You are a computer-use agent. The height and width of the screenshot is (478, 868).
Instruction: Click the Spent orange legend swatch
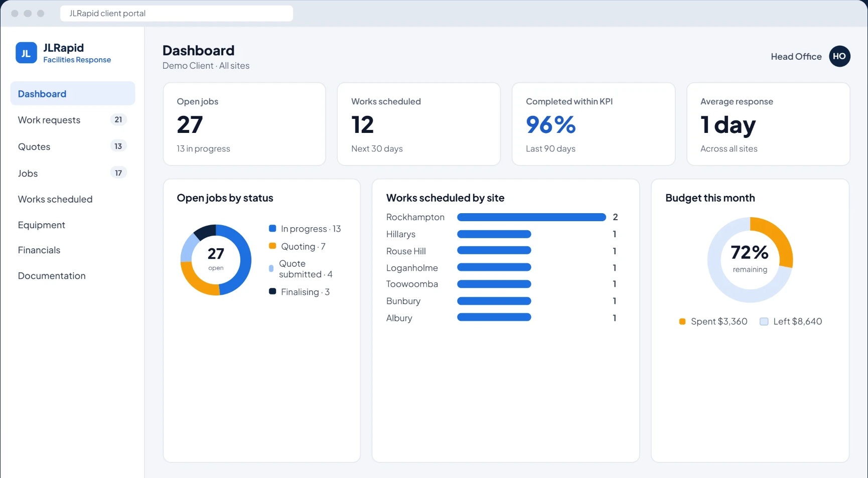(x=682, y=322)
